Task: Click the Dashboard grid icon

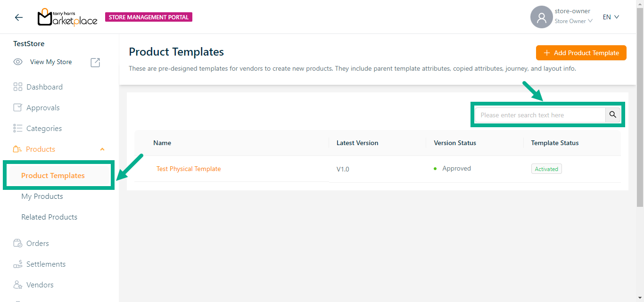Action: tap(18, 87)
